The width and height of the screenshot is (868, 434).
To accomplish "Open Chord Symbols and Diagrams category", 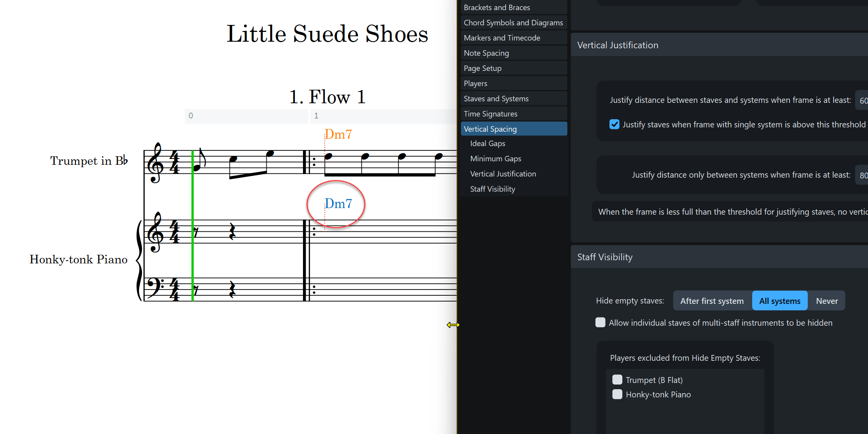I will (x=513, y=23).
